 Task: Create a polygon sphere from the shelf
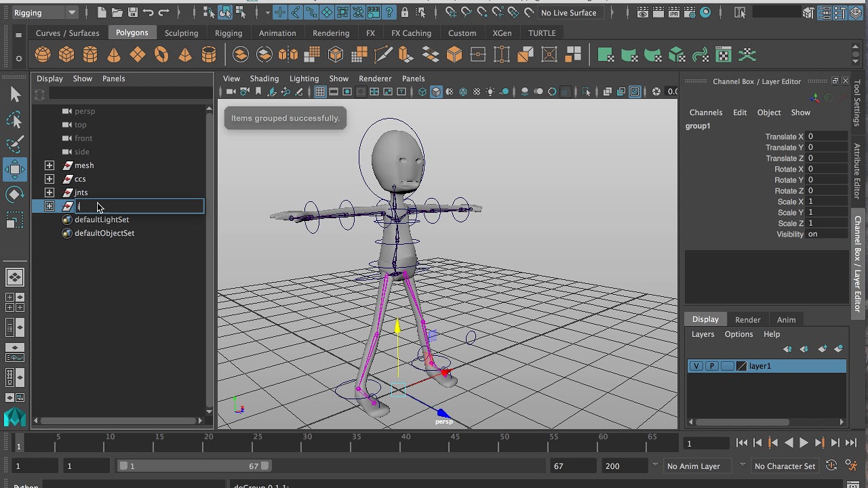point(43,55)
